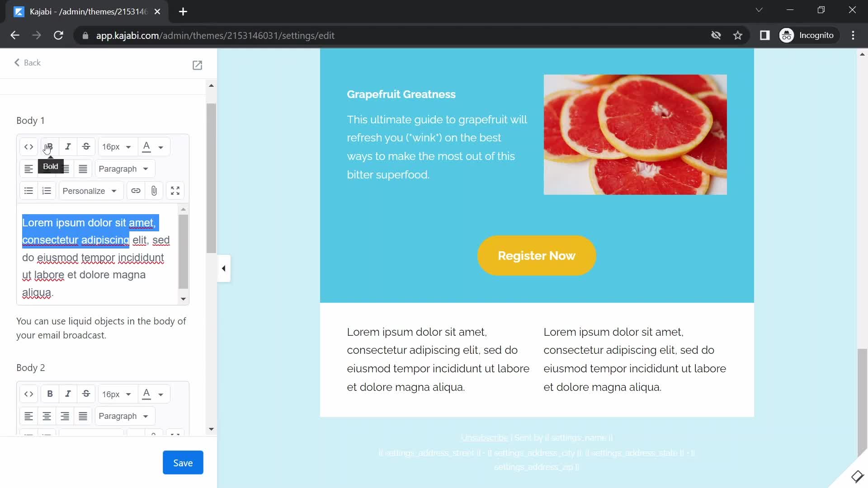Click the collapse sidebar arrow button
868x488 pixels.
click(223, 268)
